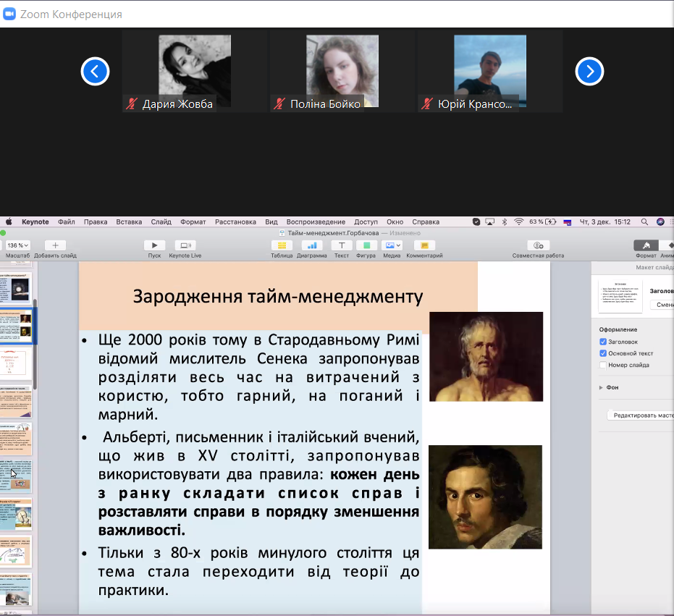
Task: Click the slide navigator scrollbar
Action: pyautogui.click(x=35, y=344)
